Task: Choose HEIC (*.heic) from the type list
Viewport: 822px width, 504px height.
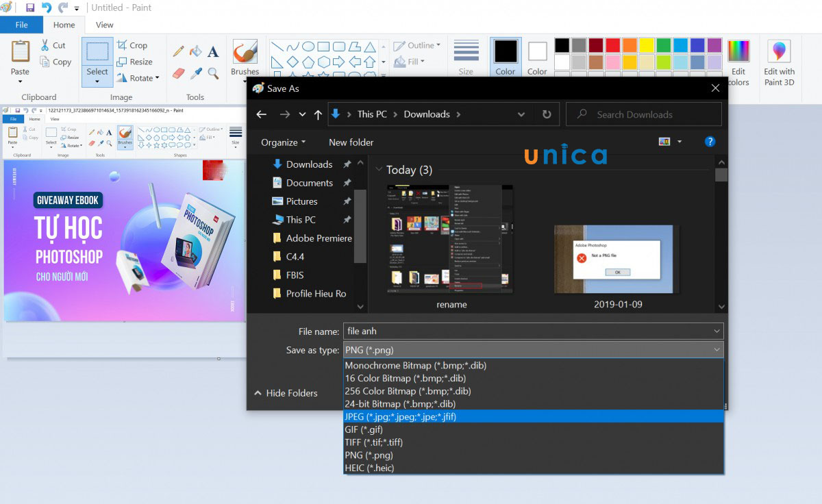Action: (534, 468)
